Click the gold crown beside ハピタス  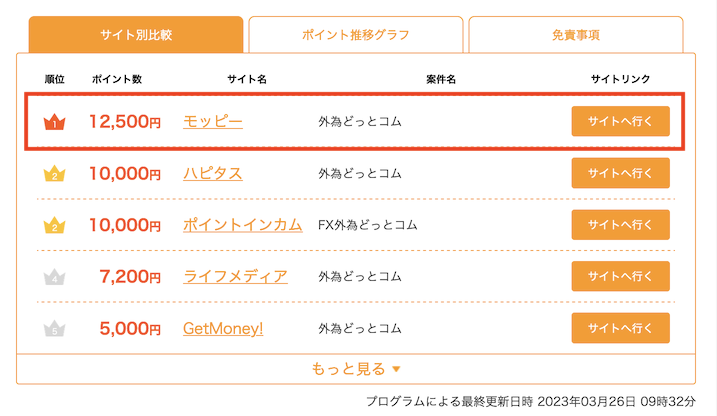54,174
